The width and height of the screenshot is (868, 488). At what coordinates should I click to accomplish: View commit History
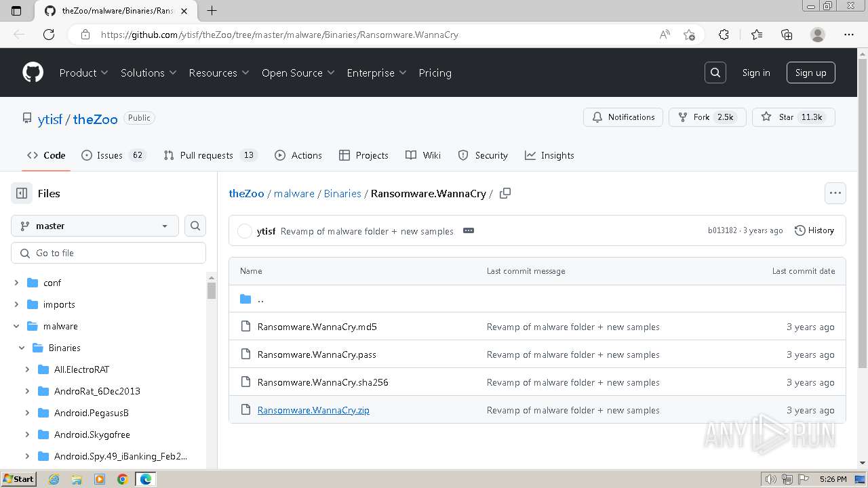click(814, 230)
